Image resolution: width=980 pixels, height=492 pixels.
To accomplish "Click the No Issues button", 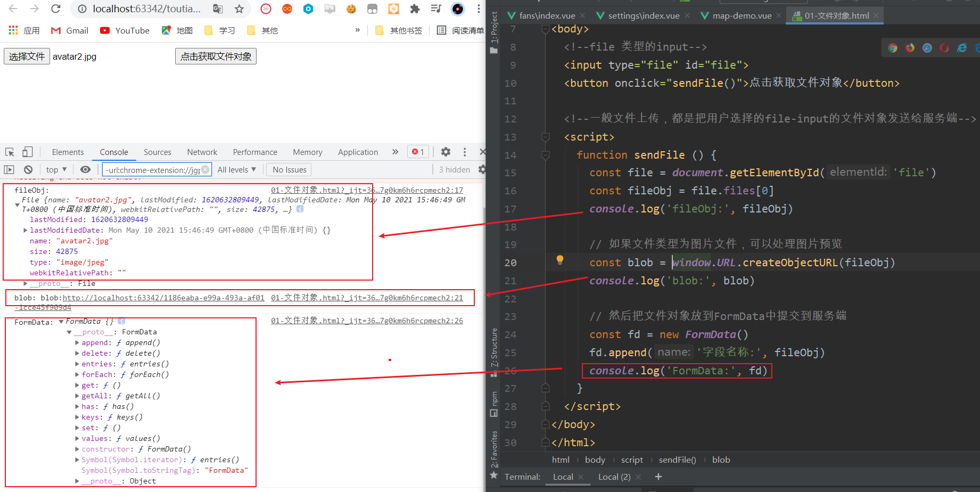I will [289, 169].
